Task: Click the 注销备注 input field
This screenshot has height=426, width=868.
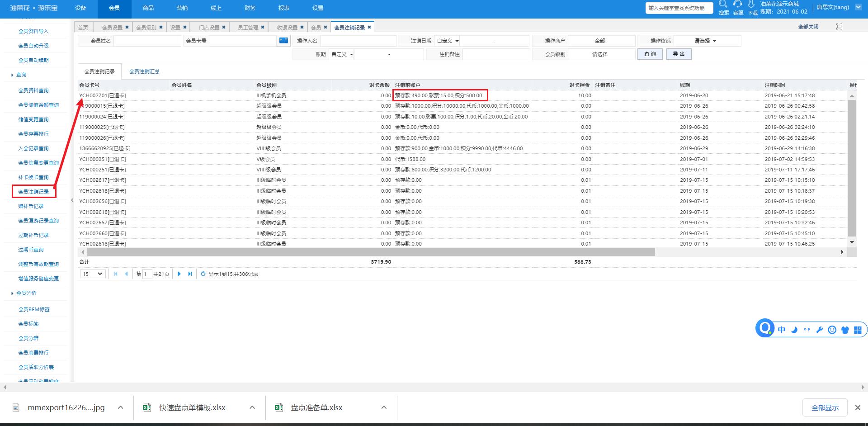Action: pyautogui.click(x=496, y=54)
